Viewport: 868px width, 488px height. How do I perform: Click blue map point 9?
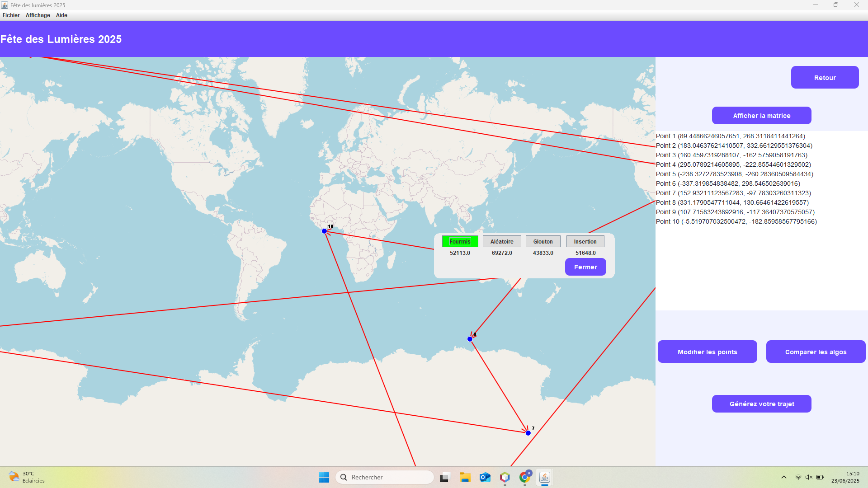coord(470,339)
